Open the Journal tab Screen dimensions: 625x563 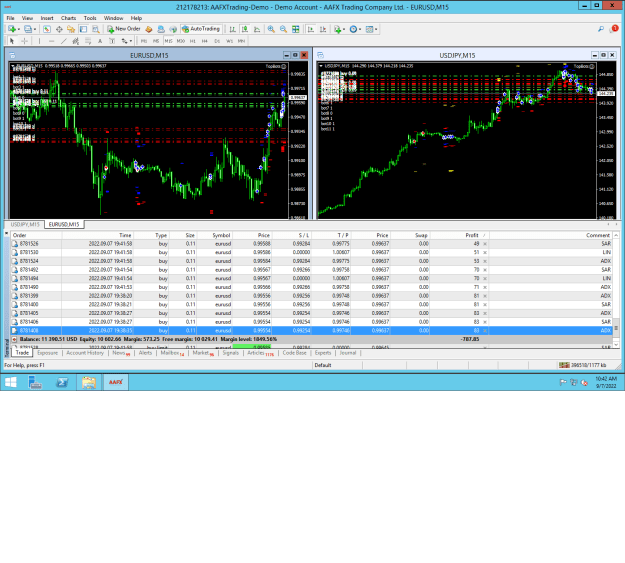click(x=348, y=353)
